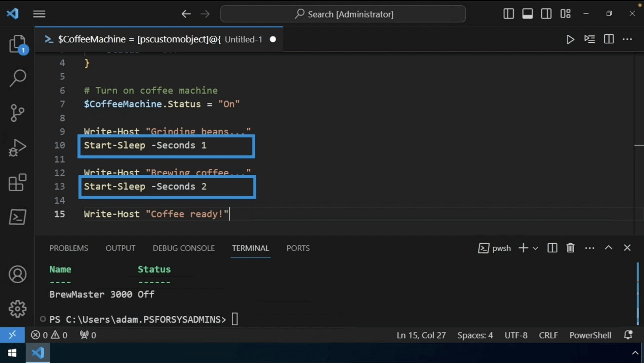Run the PowerShell script with play button

pos(570,39)
